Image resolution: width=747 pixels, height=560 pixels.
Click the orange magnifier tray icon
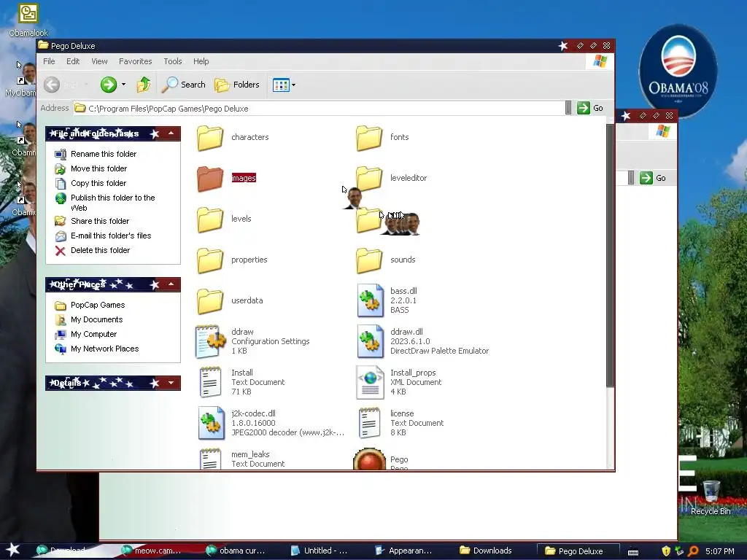[x=693, y=551]
